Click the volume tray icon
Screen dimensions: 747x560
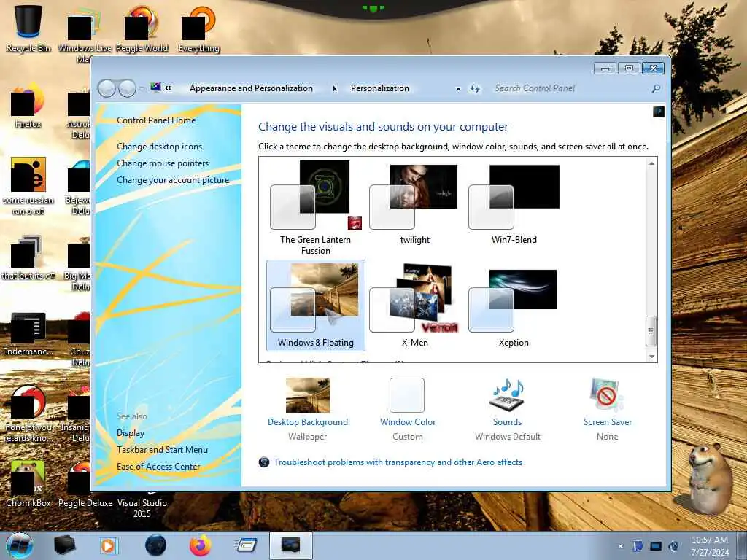[x=673, y=546]
